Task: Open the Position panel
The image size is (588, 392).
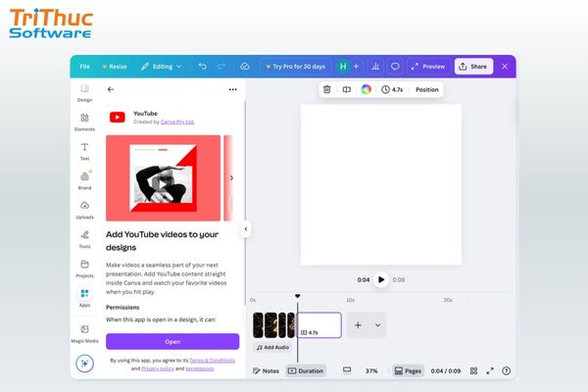Action: (426, 89)
